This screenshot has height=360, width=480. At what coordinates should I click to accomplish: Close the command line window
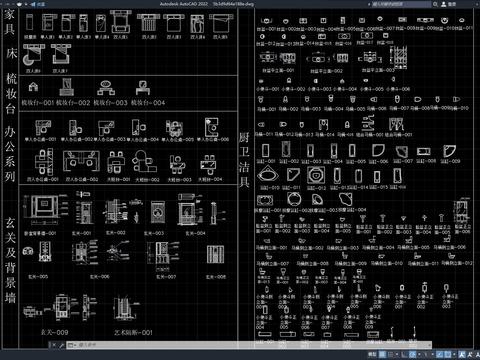pyautogui.click(x=54, y=345)
